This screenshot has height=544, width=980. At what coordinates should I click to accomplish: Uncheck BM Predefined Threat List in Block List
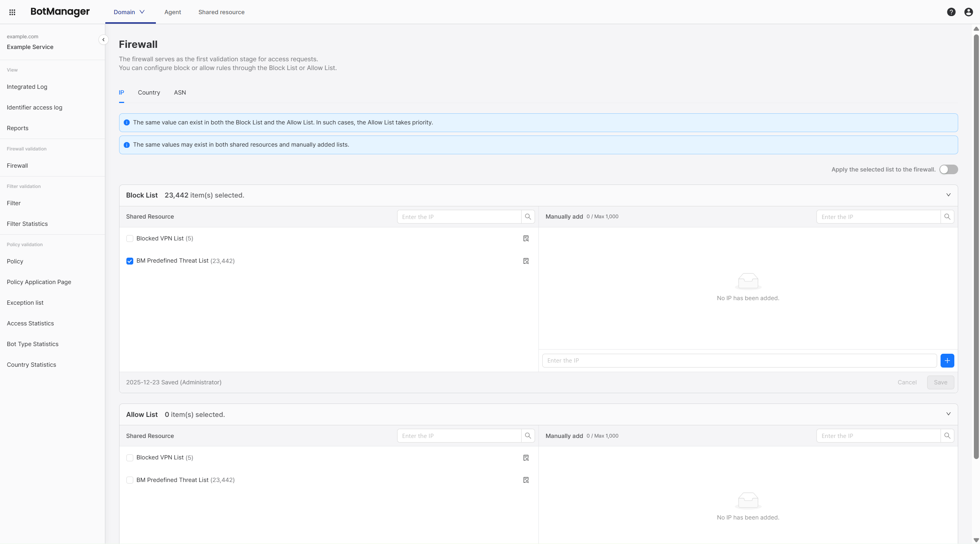(x=130, y=261)
